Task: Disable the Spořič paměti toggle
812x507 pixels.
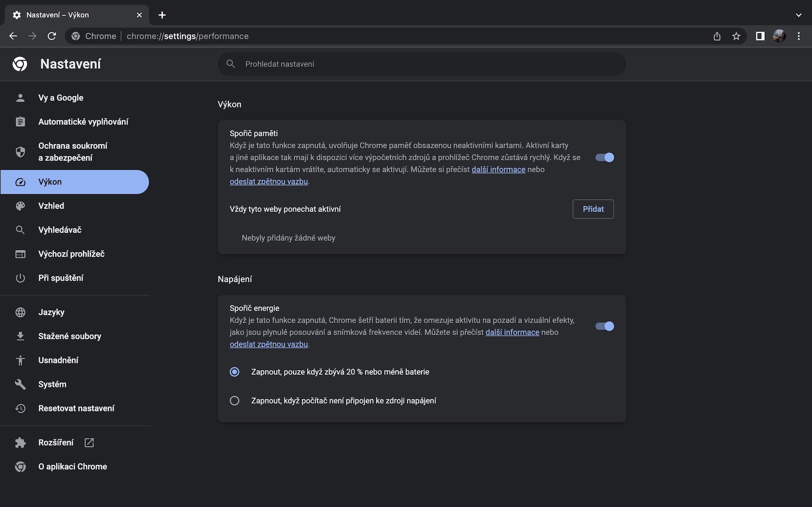Action: pyautogui.click(x=604, y=158)
